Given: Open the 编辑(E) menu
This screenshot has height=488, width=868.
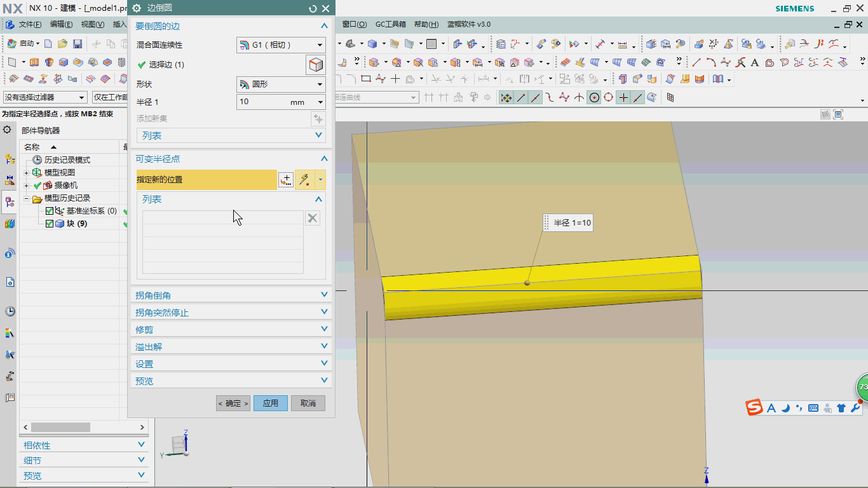Looking at the screenshot, I should pyautogui.click(x=61, y=24).
